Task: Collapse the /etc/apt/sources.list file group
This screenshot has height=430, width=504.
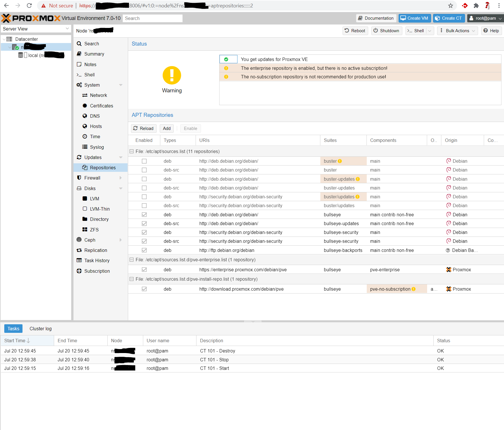Action: point(132,151)
